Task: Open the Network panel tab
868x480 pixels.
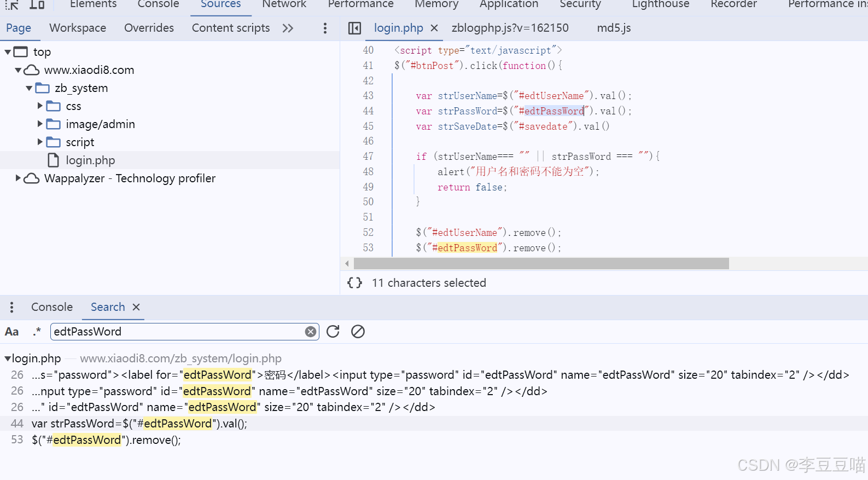Action: tap(284, 4)
